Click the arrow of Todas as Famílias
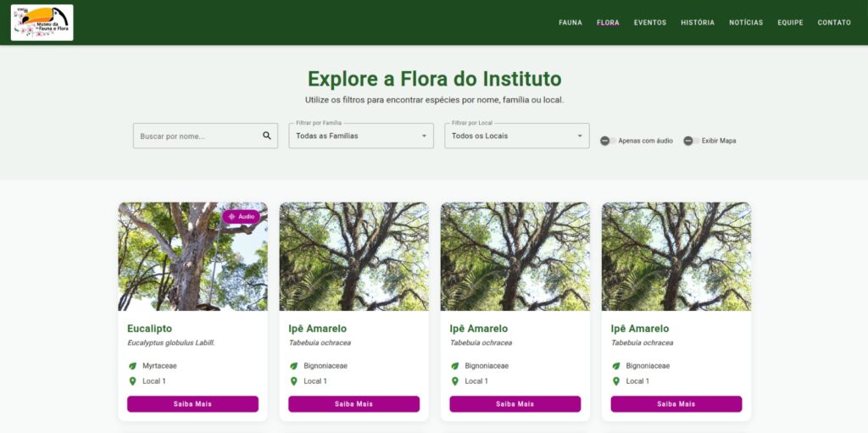The width and height of the screenshot is (868, 433). pos(424,136)
